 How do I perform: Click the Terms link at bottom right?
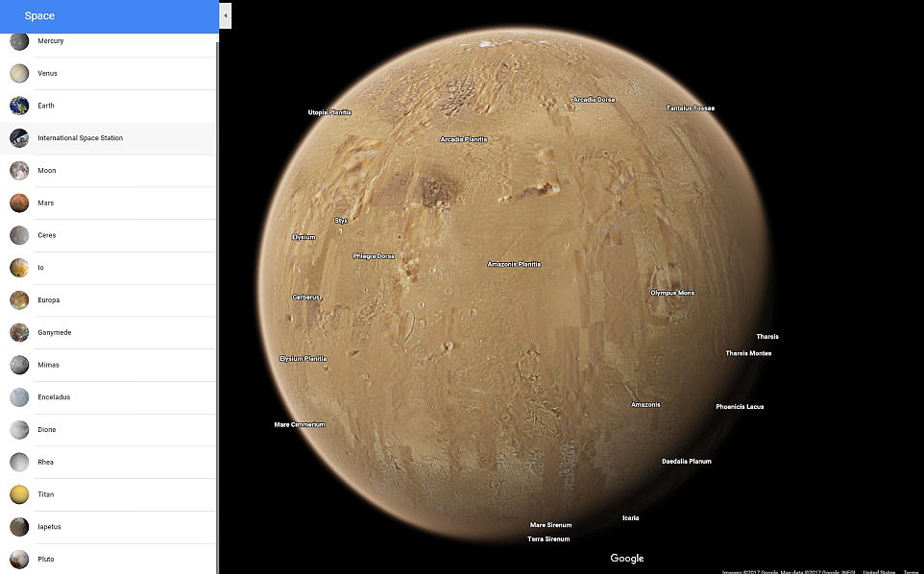click(x=911, y=571)
